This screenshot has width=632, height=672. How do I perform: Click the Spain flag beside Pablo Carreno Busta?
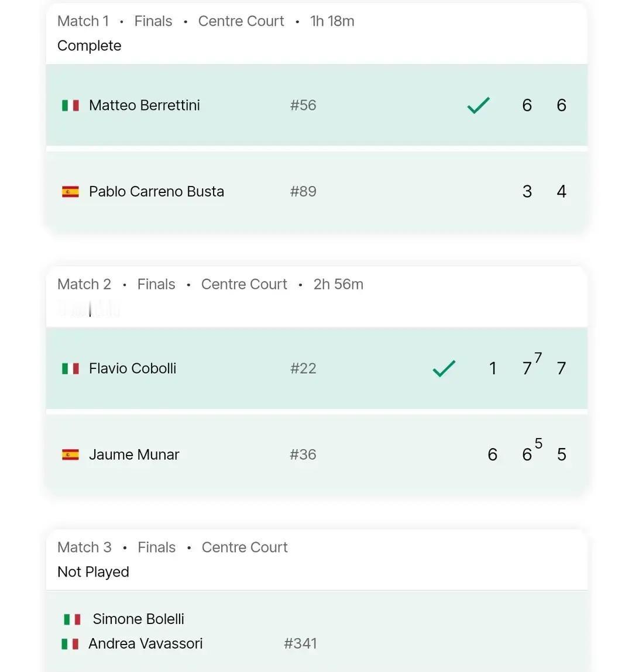pos(70,192)
